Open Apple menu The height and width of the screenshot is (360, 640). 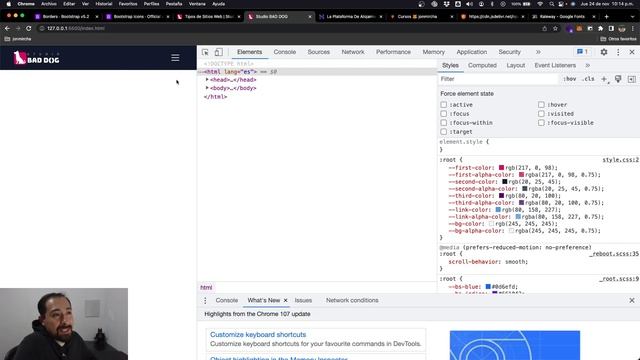tap(9, 4)
